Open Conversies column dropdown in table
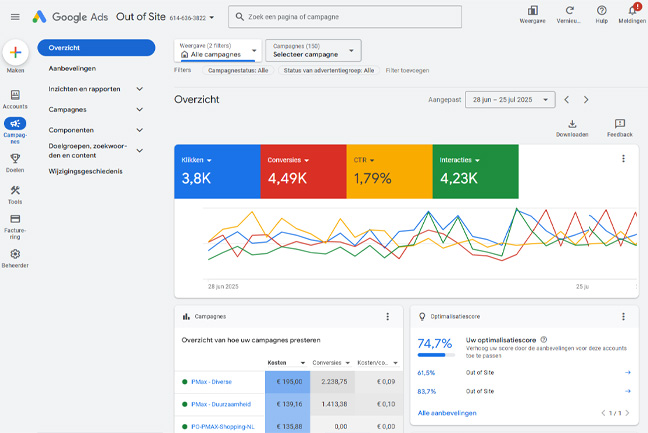Image resolution: width=648 pixels, height=433 pixels. [348, 363]
